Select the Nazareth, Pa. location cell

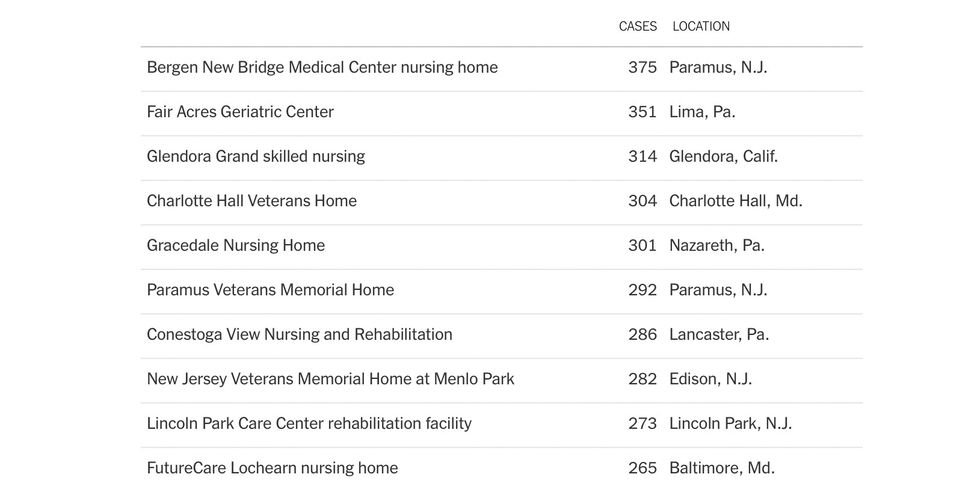(x=717, y=245)
